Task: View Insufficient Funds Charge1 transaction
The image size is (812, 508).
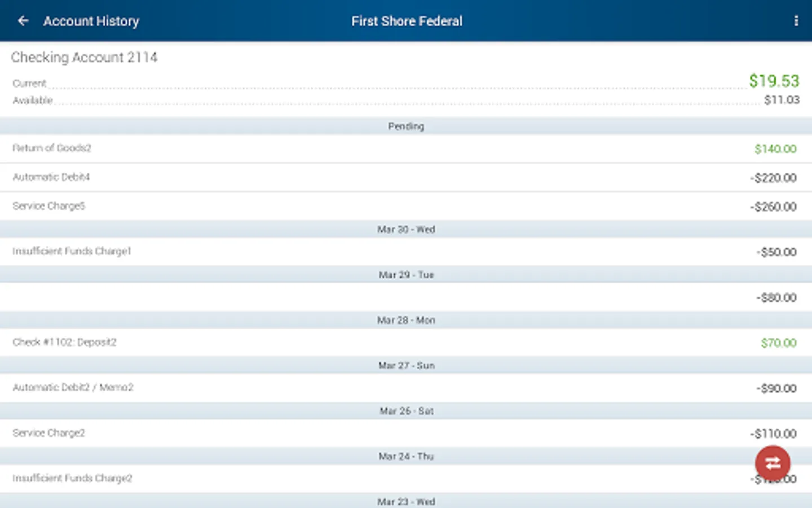Action: pyautogui.click(x=406, y=252)
